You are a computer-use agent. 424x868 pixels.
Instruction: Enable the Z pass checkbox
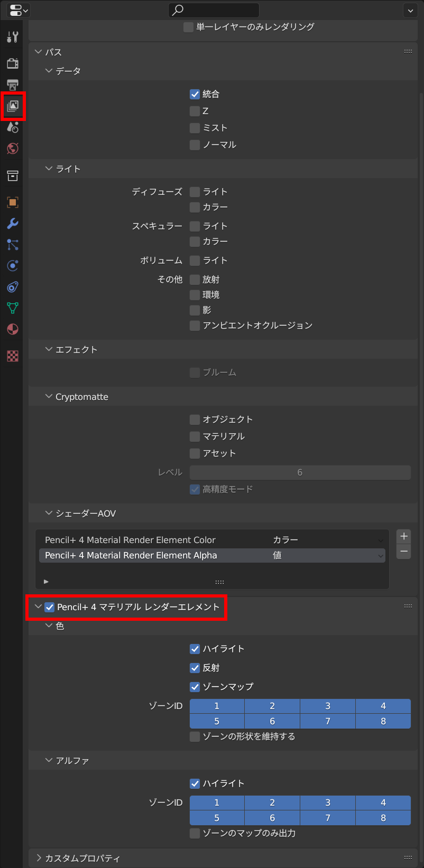tap(195, 111)
